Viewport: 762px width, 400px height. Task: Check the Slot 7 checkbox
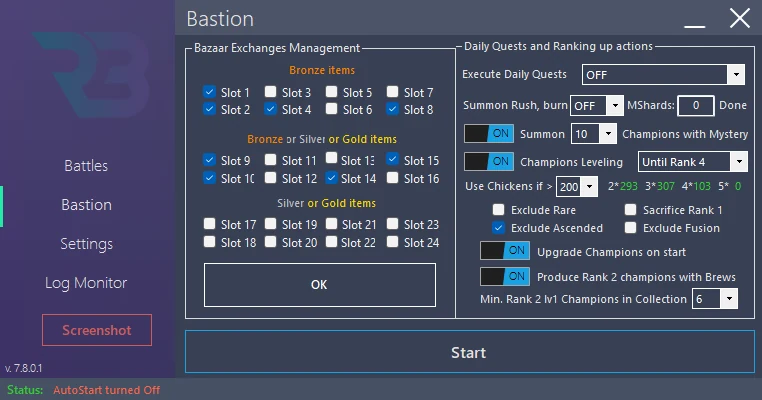click(393, 91)
